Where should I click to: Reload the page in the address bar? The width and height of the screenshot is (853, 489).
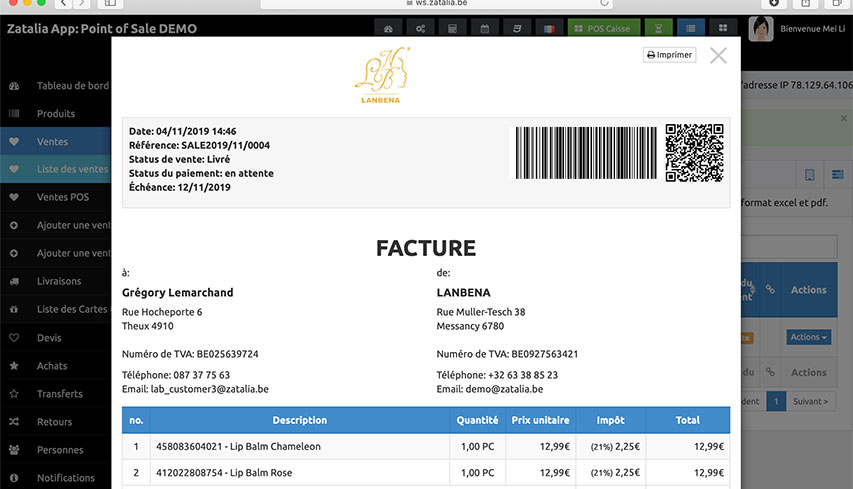604,3
